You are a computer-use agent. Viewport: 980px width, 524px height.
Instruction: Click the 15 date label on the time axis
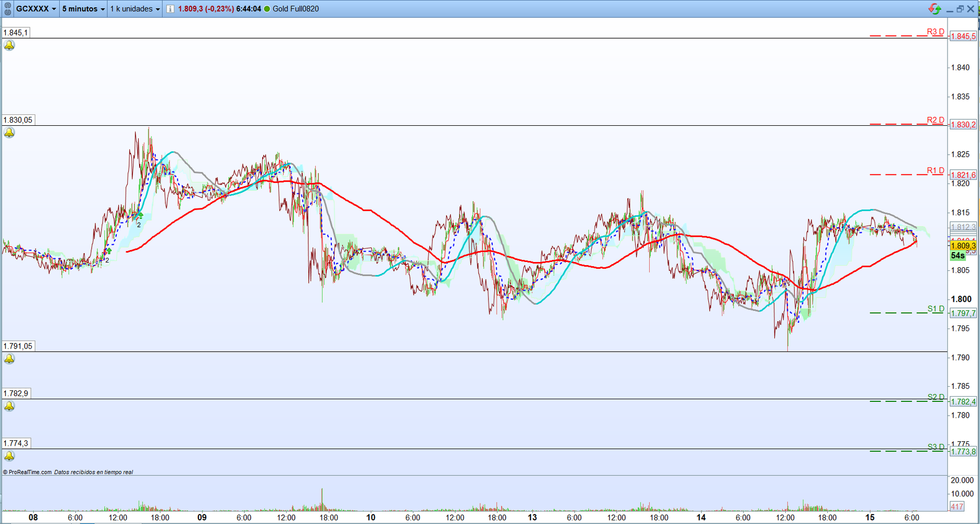(x=870, y=518)
